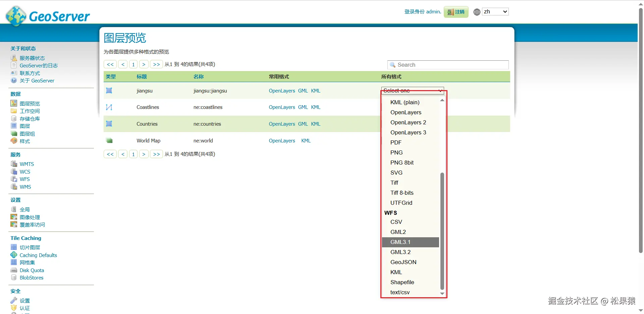This screenshot has height=314, width=644.
Task: Click the image processing settings icon
Action: tap(14, 217)
